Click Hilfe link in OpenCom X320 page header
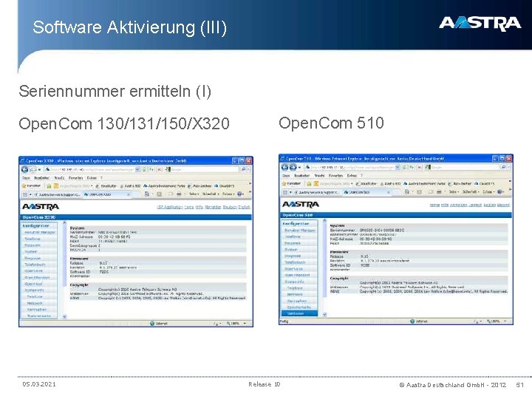This screenshot has height=399, width=532. point(199,207)
